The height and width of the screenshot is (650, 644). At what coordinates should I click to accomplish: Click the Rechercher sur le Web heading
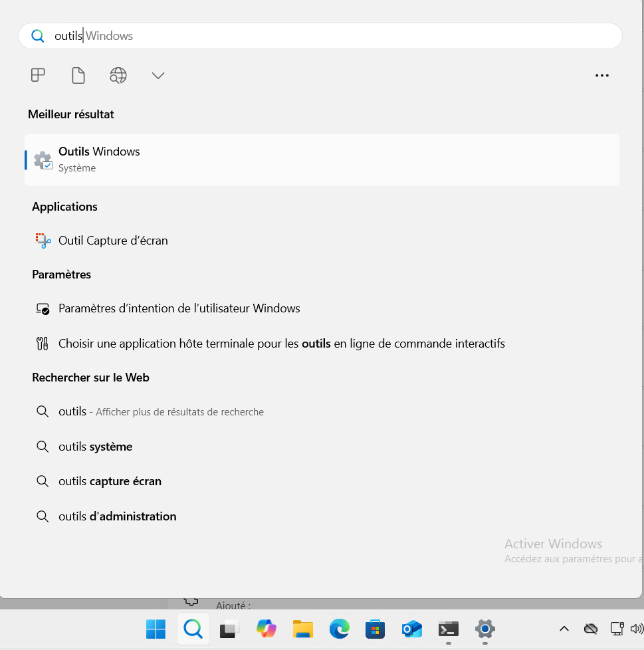pos(91,378)
